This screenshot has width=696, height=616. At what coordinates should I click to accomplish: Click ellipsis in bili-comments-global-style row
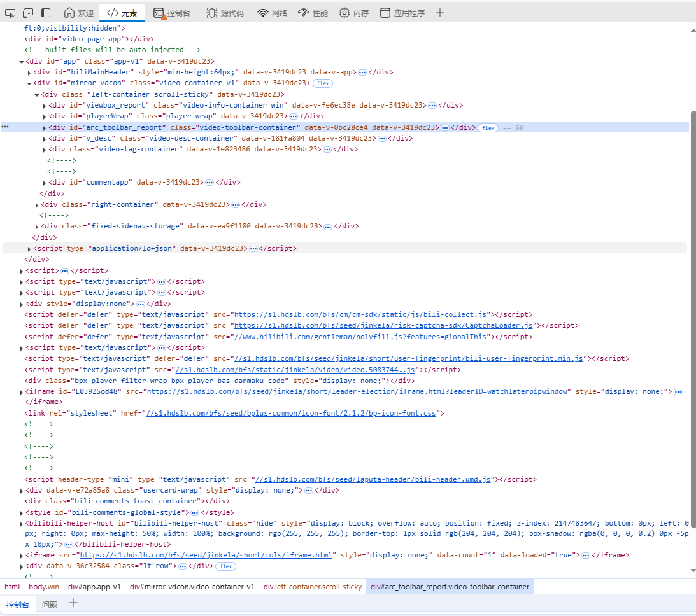[x=195, y=513]
